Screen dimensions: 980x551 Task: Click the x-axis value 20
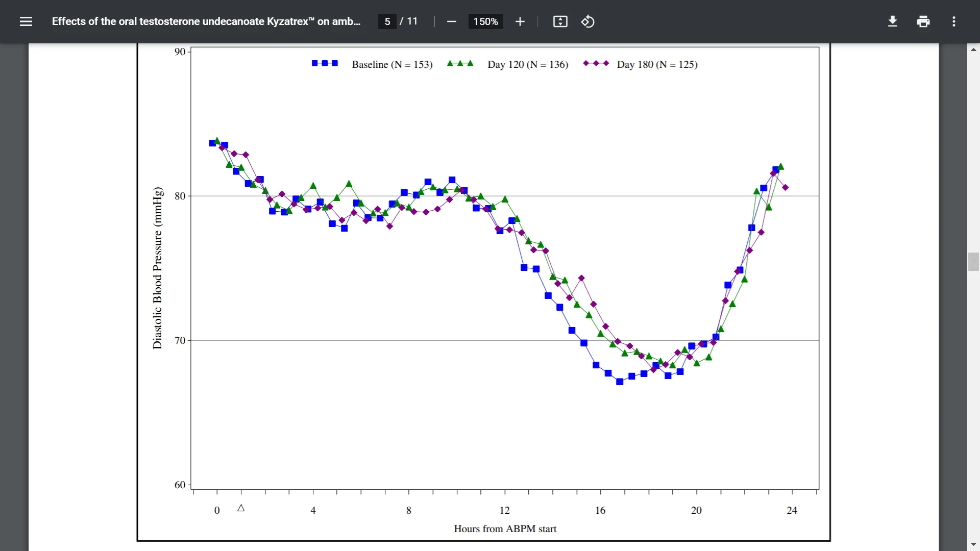(x=696, y=510)
